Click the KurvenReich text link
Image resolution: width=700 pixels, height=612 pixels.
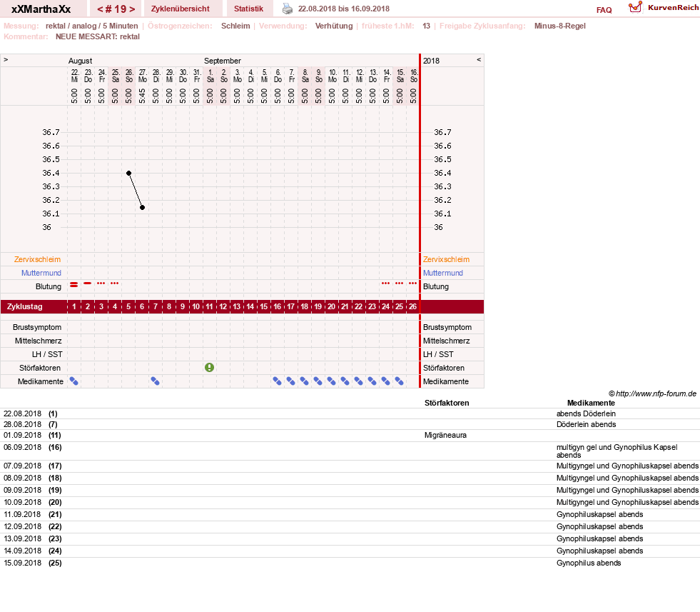(x=673, y=8)
